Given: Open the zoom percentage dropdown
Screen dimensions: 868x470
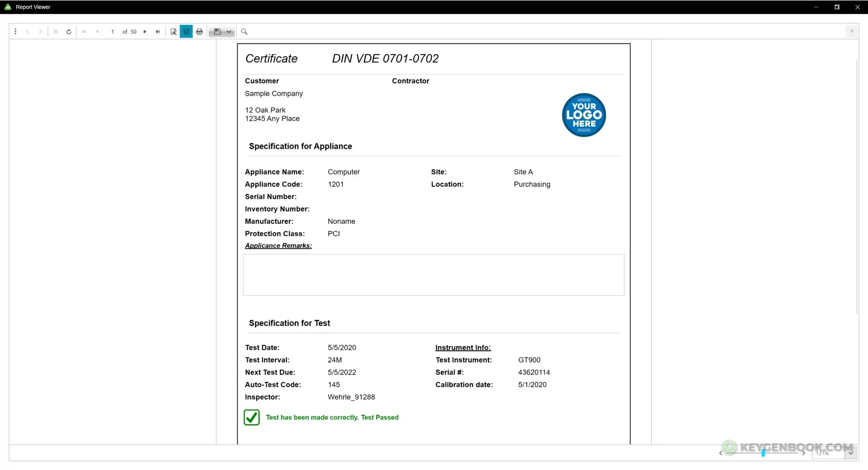Looking at the screenshot, I should click(851, 453).
